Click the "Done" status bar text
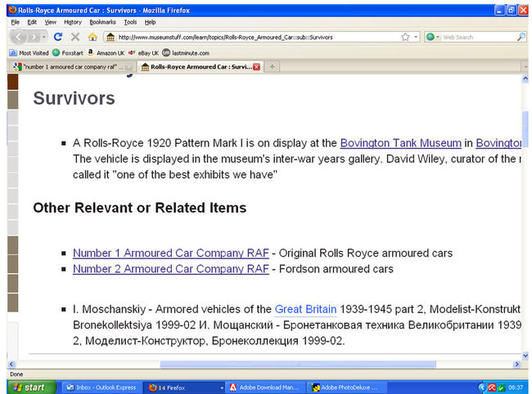This screenshot has height=394, width=532. (16, 374)
